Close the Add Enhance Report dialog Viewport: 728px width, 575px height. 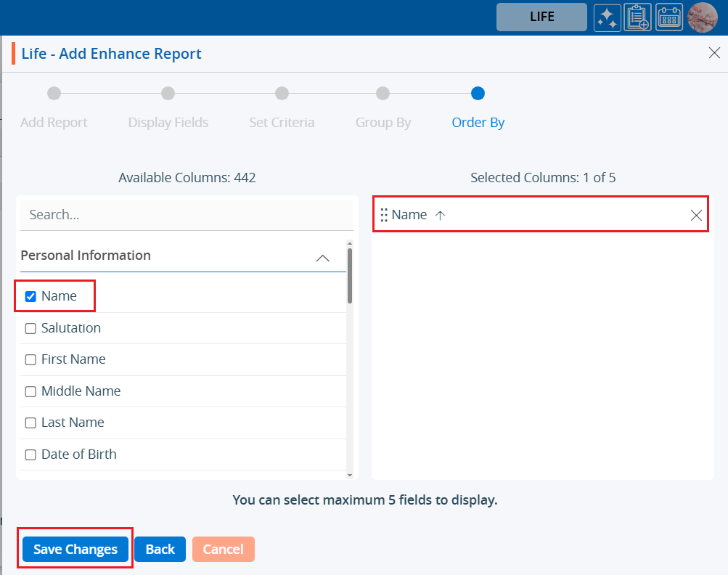click(x=713, y=52)
